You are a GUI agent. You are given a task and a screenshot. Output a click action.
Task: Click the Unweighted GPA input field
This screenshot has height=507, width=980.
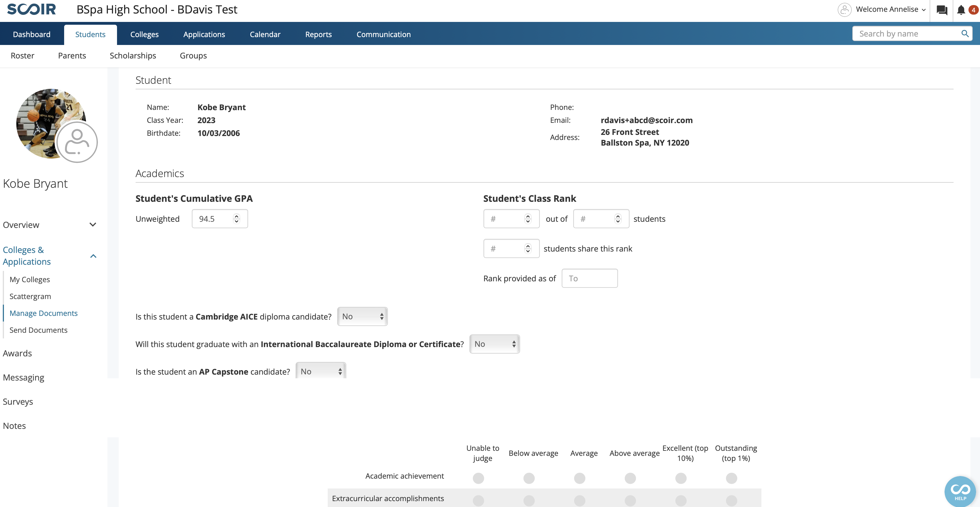[x=219, y=219]
